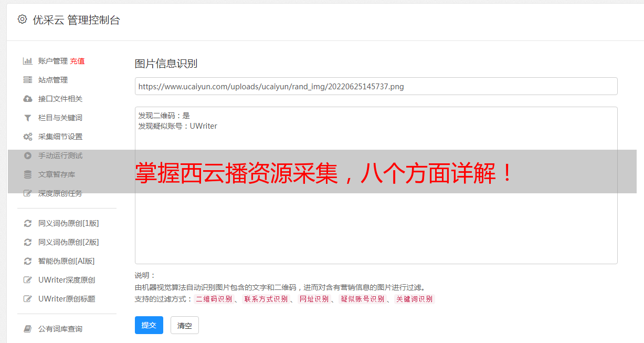Click the image URL input field
The image size is (644, 343).
click(x=376, y=86)
